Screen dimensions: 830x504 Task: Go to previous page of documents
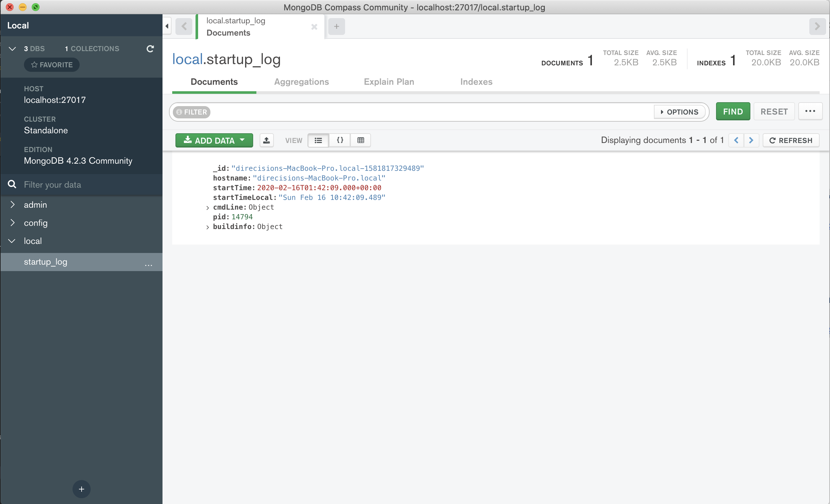tap(736, 140)
